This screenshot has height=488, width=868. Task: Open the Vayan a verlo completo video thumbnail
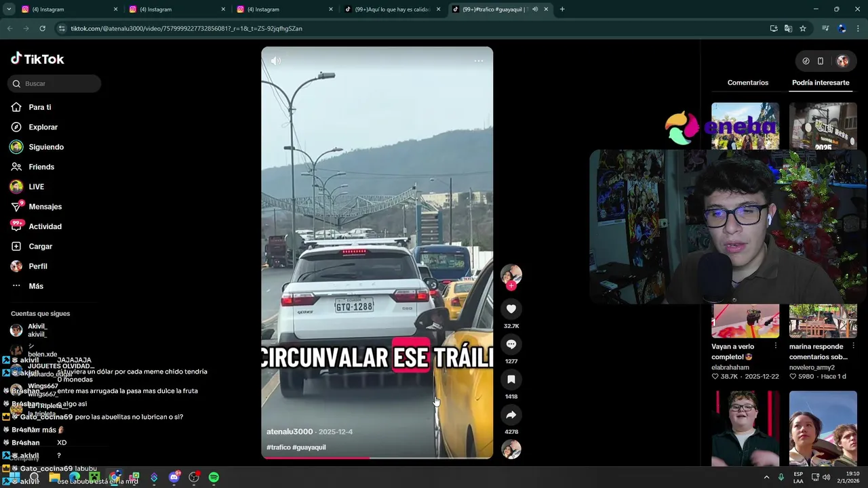(745, 321)
